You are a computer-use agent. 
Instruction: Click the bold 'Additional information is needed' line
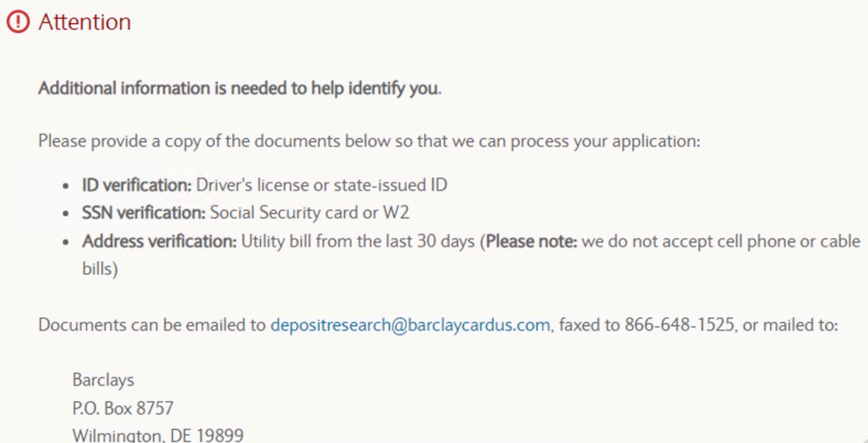[x=239, y=88]
